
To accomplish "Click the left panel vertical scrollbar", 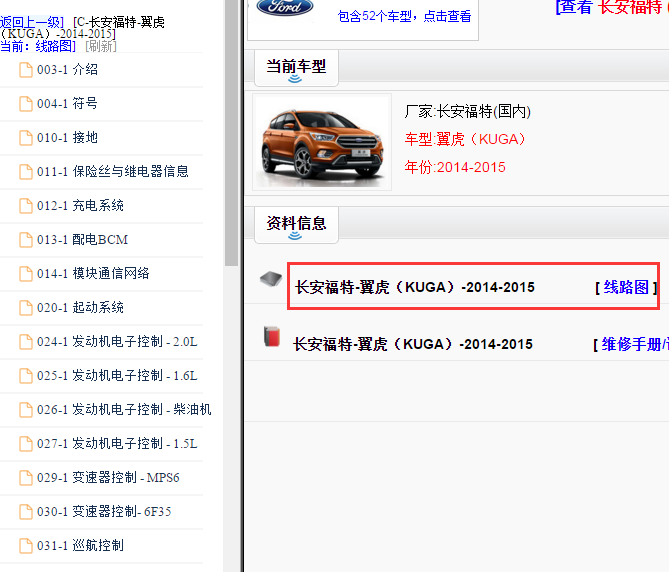I will (231, 132).
